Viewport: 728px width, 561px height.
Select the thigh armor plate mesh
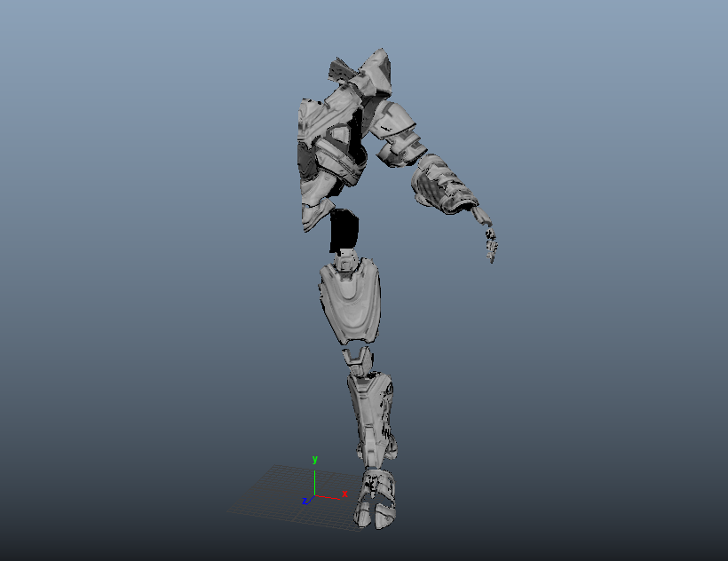point(351,301)
